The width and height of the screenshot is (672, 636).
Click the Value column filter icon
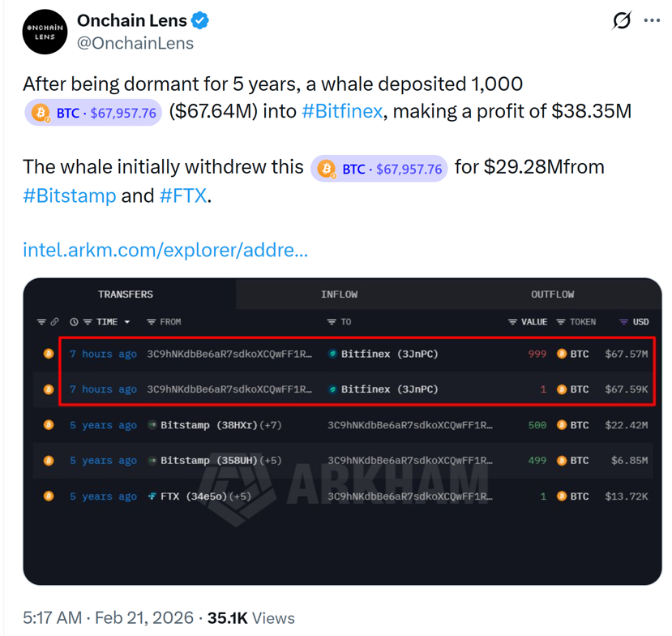coord(512,322)
